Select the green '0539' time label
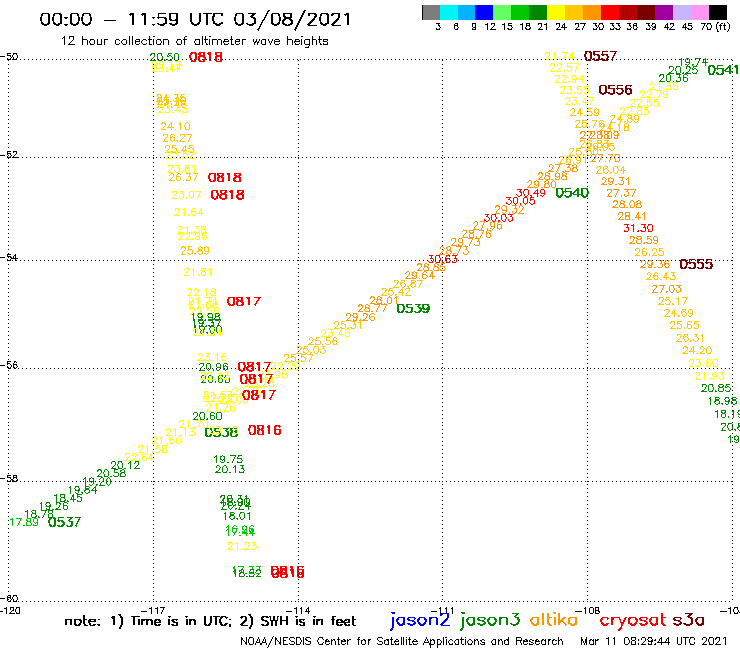 pos(413,309)
